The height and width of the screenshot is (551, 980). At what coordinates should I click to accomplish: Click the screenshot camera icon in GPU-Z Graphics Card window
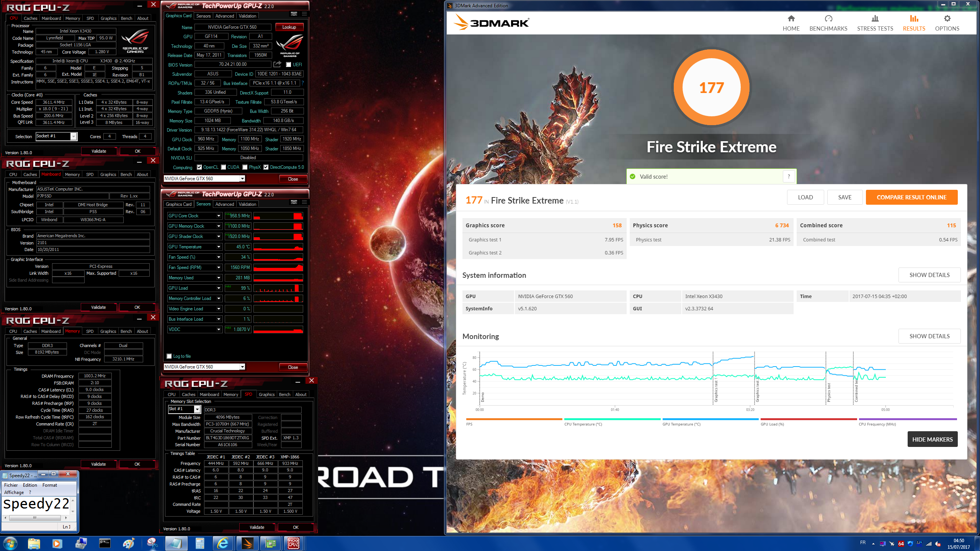pos(294,14)
